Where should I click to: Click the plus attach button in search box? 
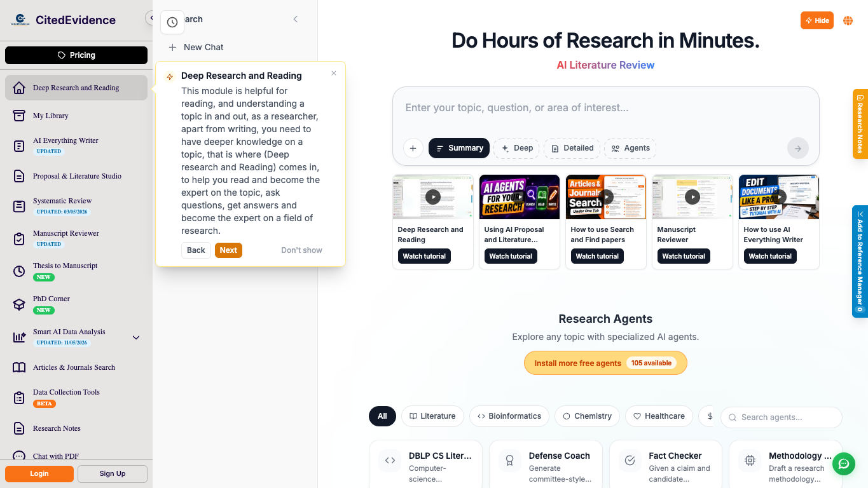[x=413, y=148]
